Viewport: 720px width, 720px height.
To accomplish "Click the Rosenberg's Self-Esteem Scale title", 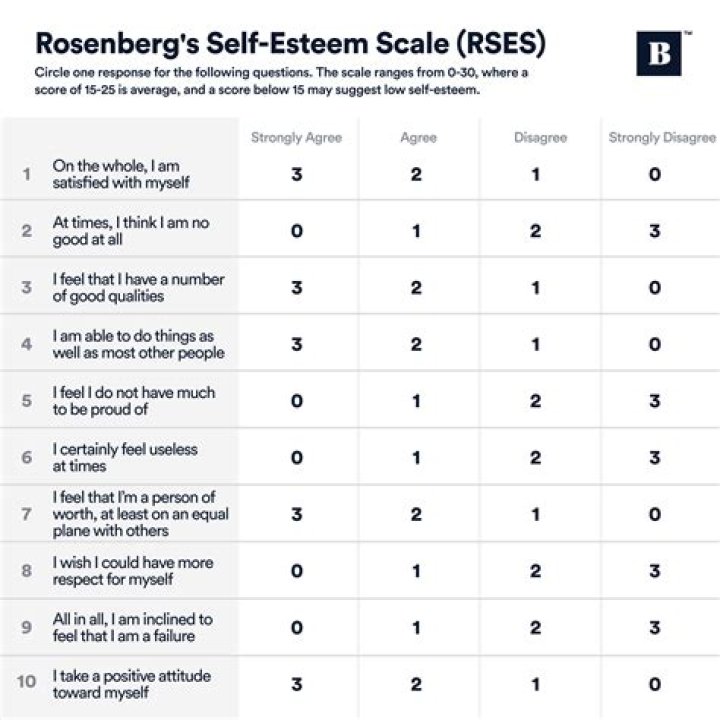I will click(290, 45).
